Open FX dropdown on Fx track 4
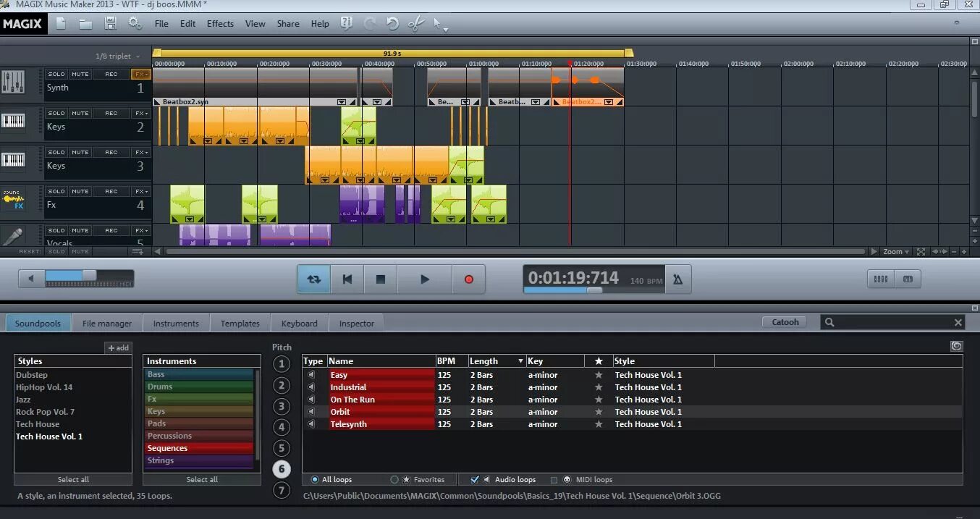Image resolution: width=980 pixels, height=519 pixels. 140,191
